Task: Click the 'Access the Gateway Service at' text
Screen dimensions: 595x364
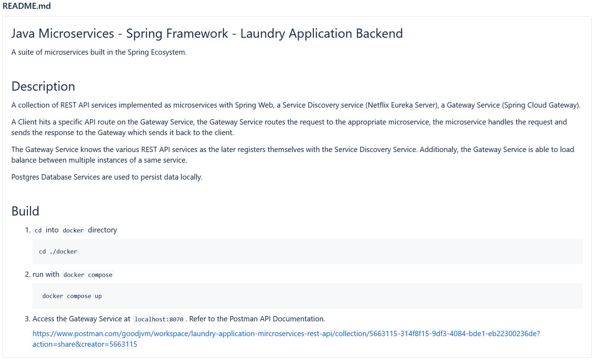Action: pyautogui.click(x=81, y=319)
